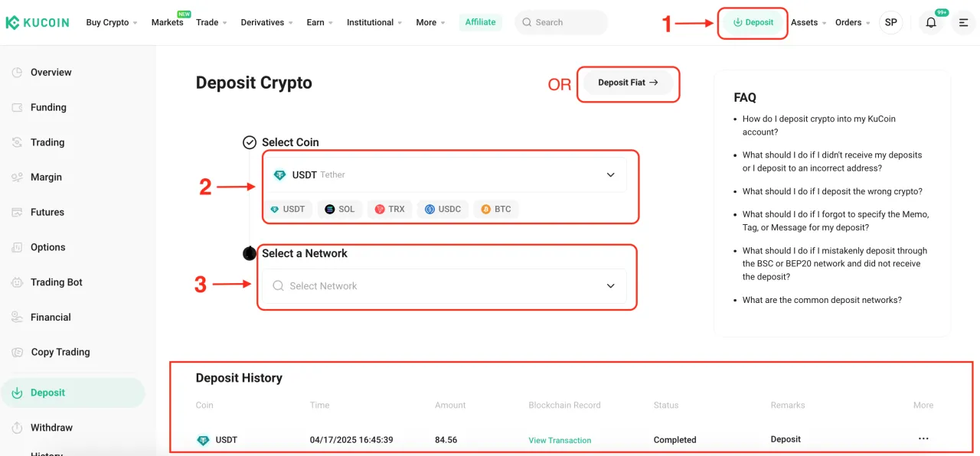The height and width of the screenshot is (456, 980).
Task: Open the hamburger menu icon in header
Action: 963,22
